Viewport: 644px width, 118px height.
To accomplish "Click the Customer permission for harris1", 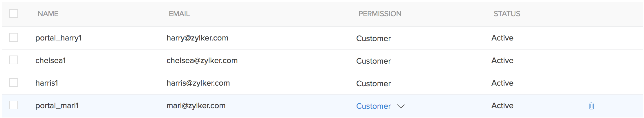I will (373, 84).
